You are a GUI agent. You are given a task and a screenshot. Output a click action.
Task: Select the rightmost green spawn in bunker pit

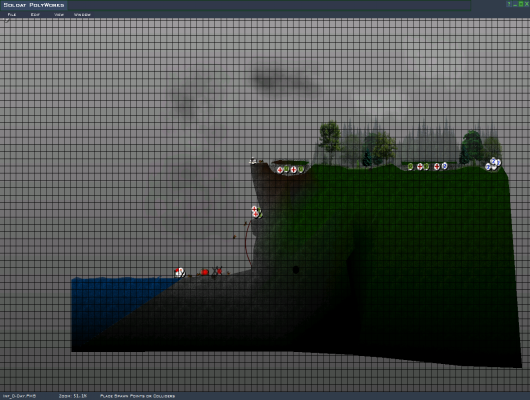(300, 169)
